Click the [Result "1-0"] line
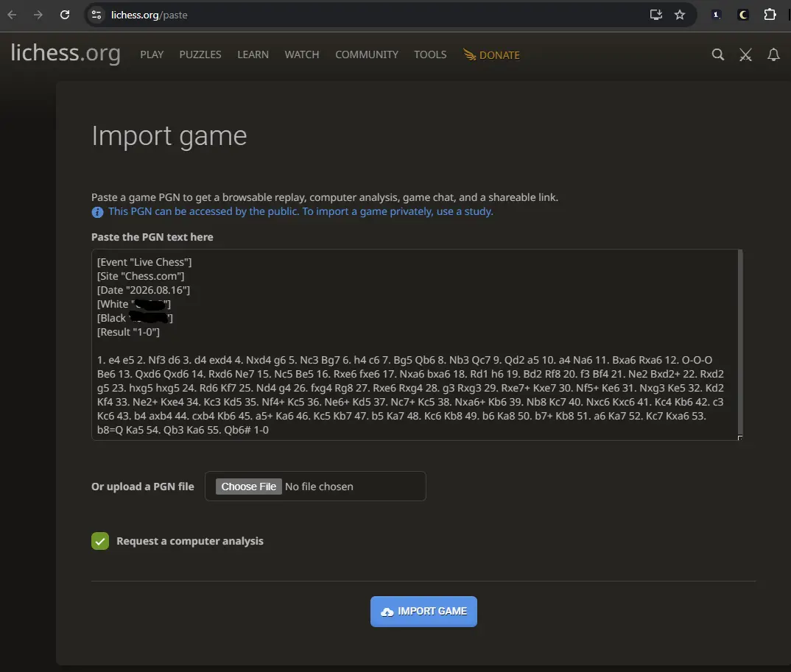791x672 pixels. point(128,332)
